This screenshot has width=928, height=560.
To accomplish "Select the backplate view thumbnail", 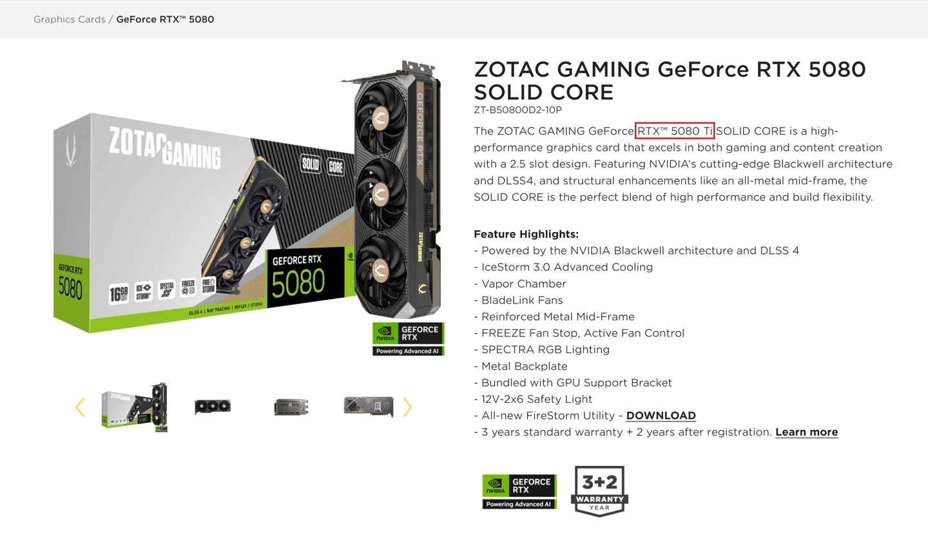I will [x=369, y=407].
